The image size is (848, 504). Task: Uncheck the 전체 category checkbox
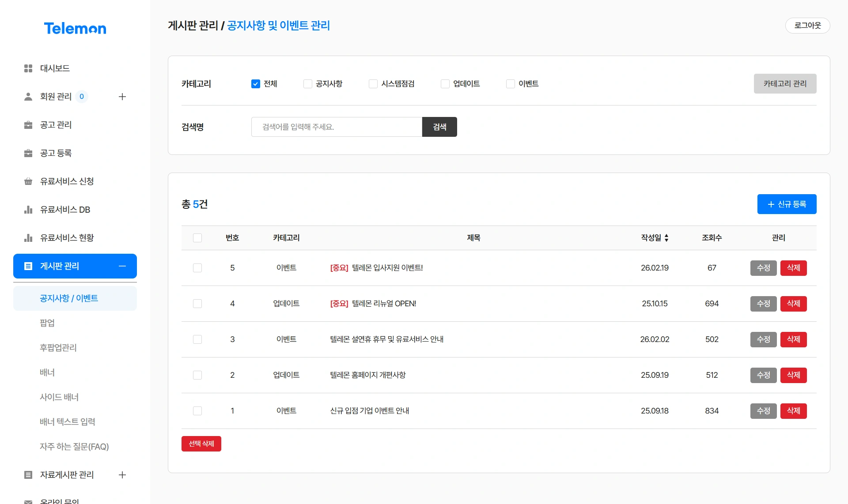[x=256, y=83]
